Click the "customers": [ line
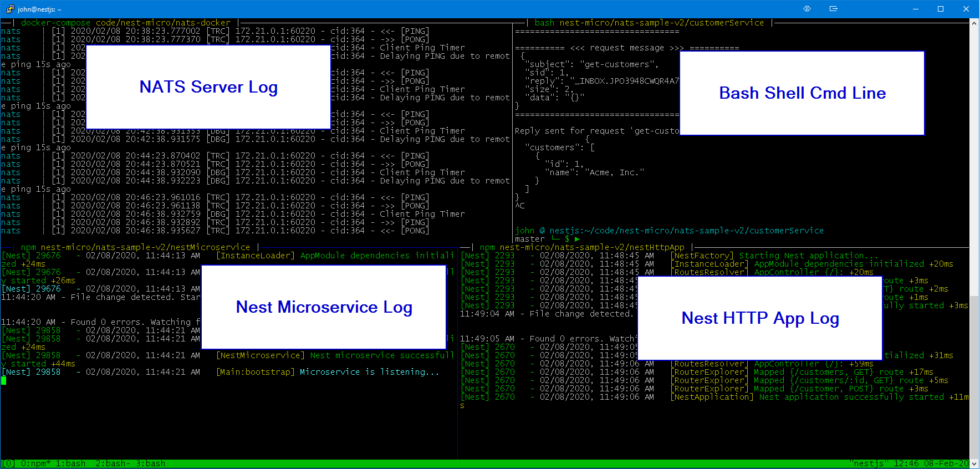This screenshot has height=469, width=980. (559, 147)
